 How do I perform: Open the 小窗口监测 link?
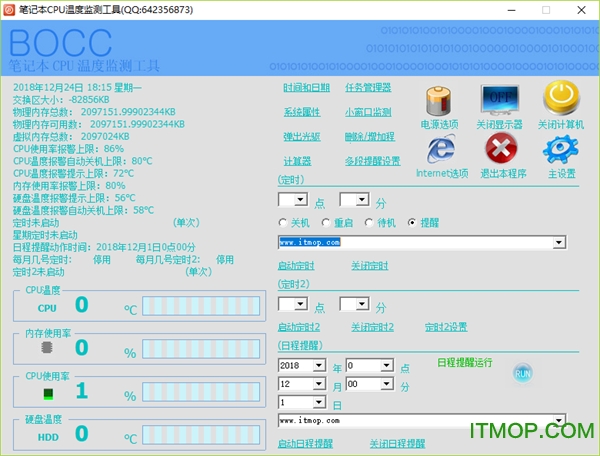[x=368, y=112]
